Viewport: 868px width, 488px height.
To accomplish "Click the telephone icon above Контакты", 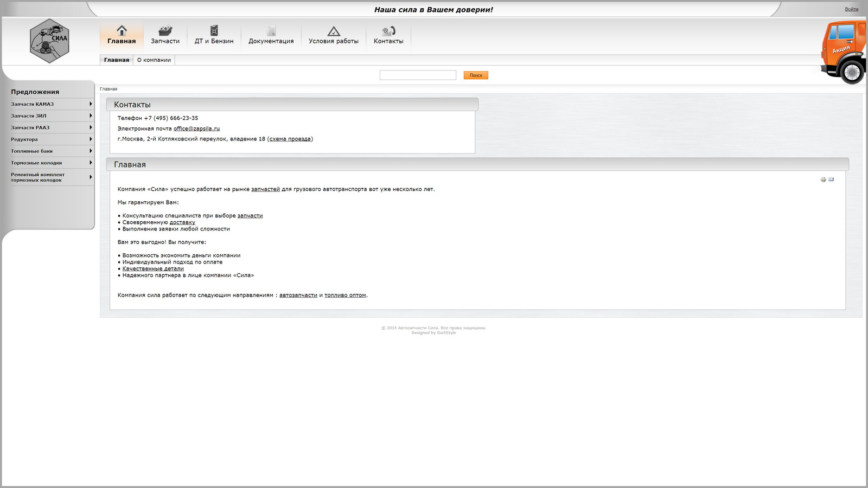I will (388, 31).
